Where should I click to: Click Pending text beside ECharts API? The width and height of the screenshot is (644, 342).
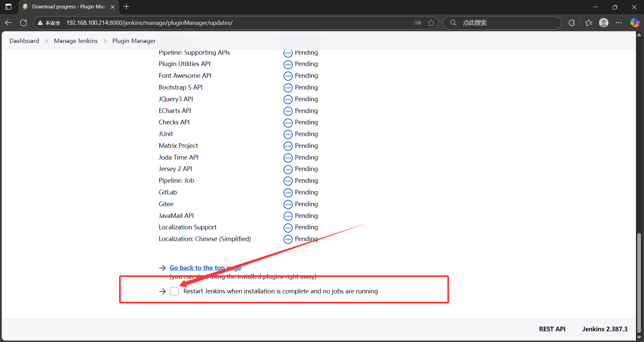coord(306,111)
